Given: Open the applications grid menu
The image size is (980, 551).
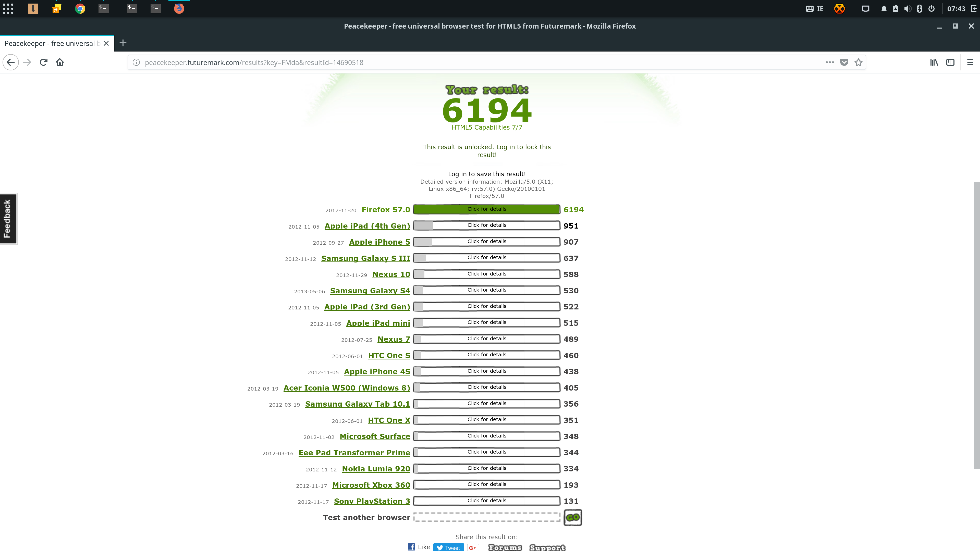Looking at the screenshot, I should [8, 8].
